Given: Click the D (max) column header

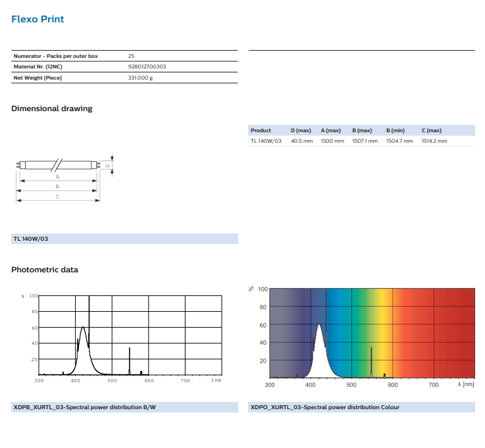Looking at the screenshot, I should [x=301, y=130].
